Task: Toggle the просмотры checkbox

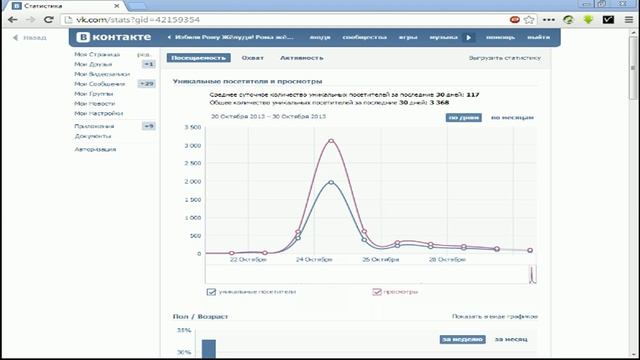Action: tap(377, 292)
